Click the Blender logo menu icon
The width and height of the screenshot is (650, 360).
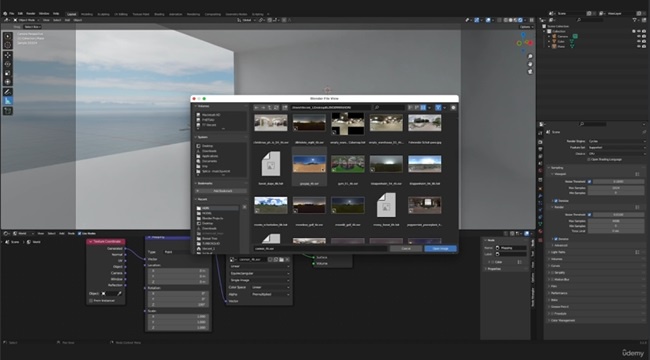click(x=5, y=14)
